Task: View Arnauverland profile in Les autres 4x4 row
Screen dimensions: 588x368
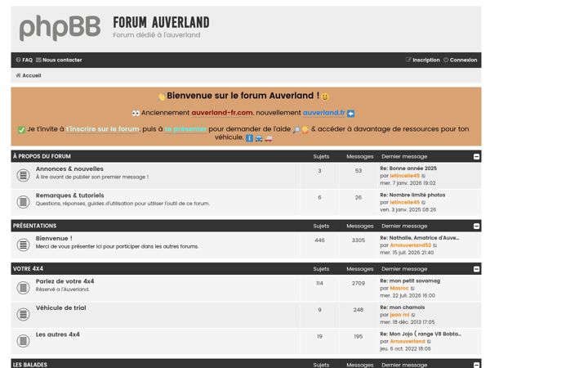Action: [408, 341]
